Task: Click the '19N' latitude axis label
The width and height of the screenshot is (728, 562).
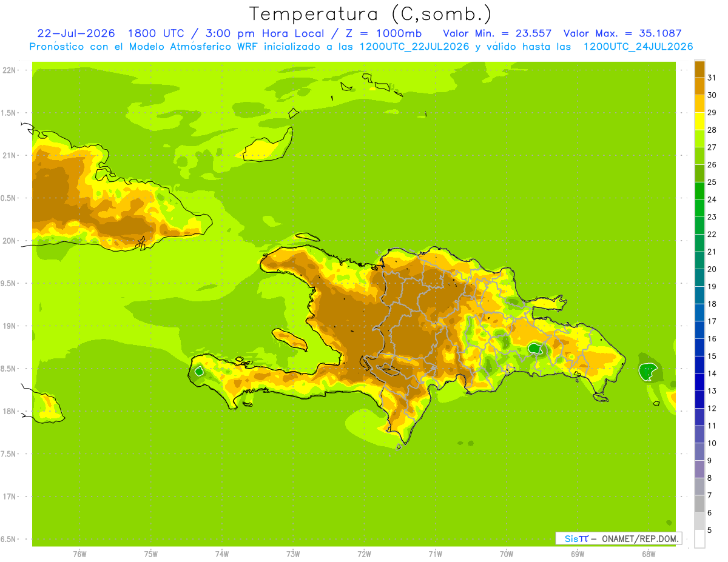Action: click(x=9, y=326)
